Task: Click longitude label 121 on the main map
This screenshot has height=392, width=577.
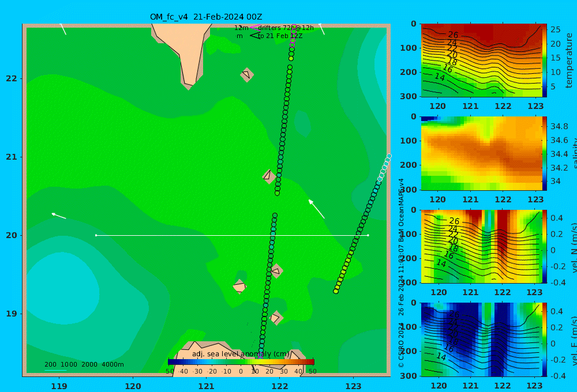Action: [207, 386]
